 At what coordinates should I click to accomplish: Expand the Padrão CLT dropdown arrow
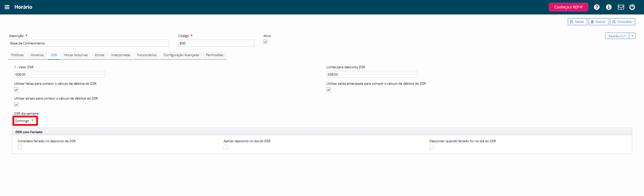pos(632,36)
